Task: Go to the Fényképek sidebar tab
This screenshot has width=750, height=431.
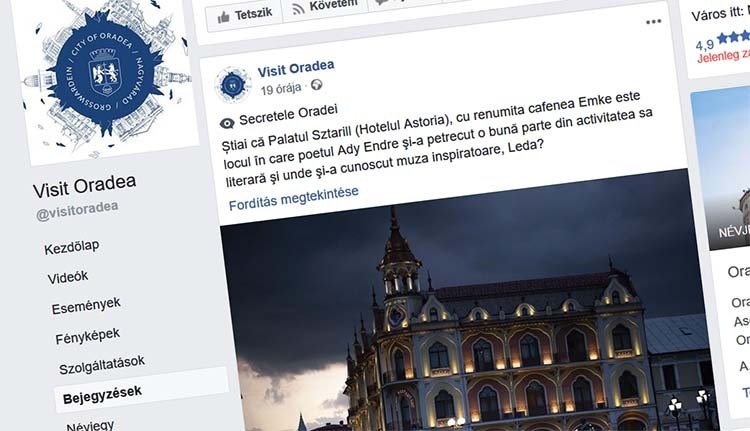Action: point(88,336)
